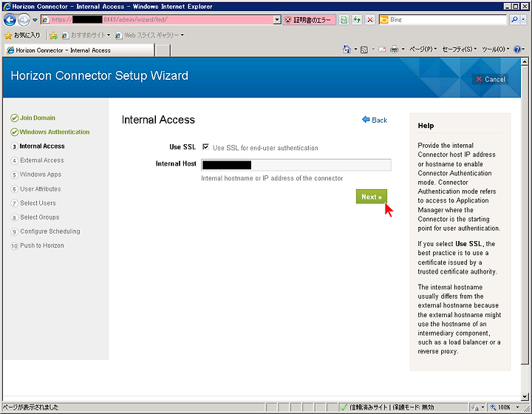Select the Configure Scheduling step

(50, 231)
